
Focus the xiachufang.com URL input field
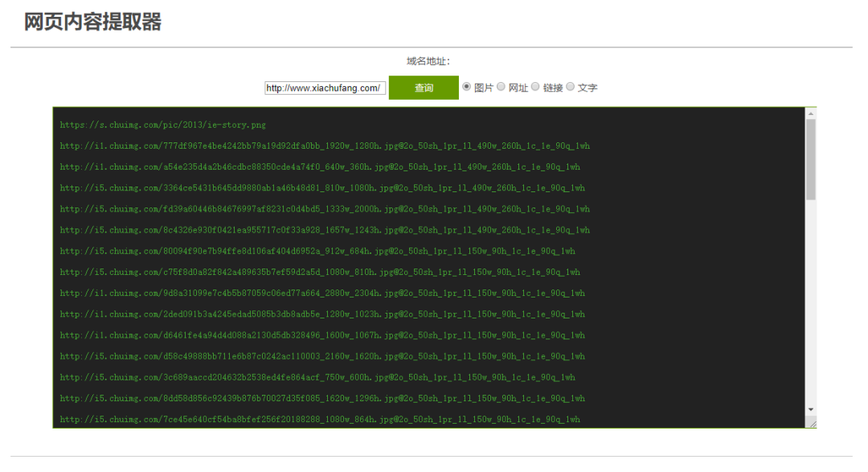[x=325, y=88]
